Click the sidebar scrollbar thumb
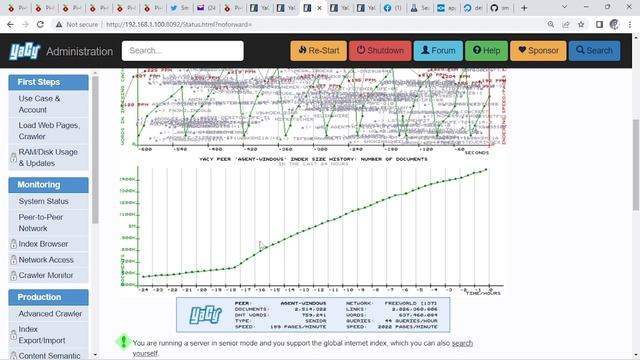 (x=95, y=149)
